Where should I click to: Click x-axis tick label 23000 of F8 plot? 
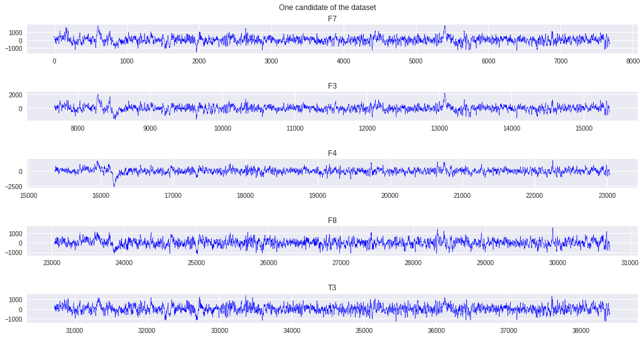(x=52, y=263)
